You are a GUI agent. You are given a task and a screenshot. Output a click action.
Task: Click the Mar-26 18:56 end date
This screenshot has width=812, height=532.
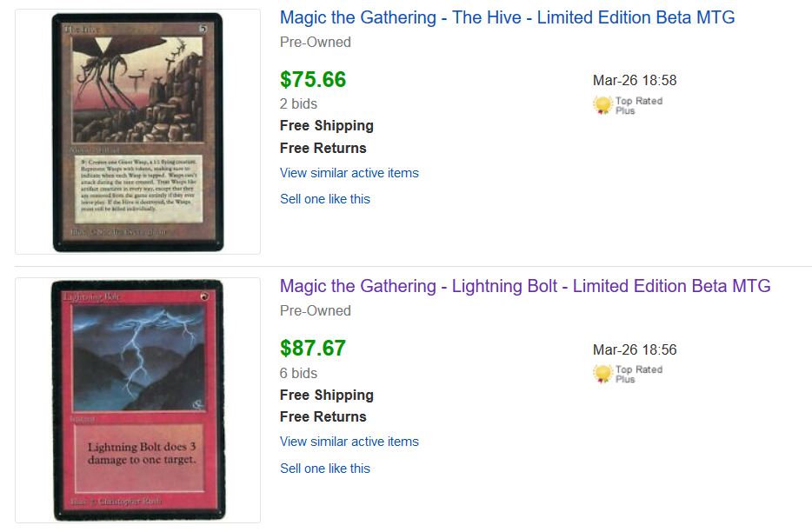[634, 350]
